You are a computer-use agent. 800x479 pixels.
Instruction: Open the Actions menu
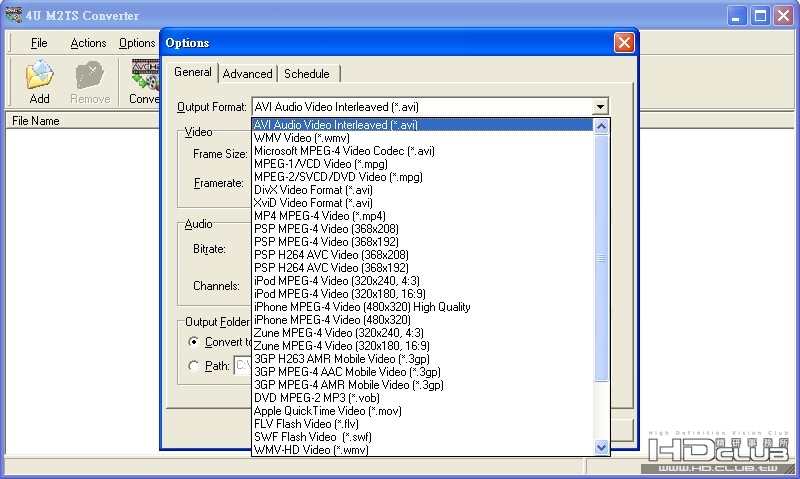[88, 43]
